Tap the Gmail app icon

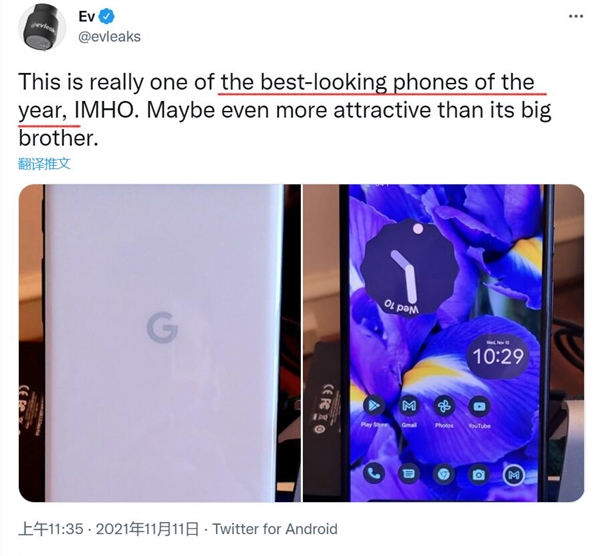[409, 405]
